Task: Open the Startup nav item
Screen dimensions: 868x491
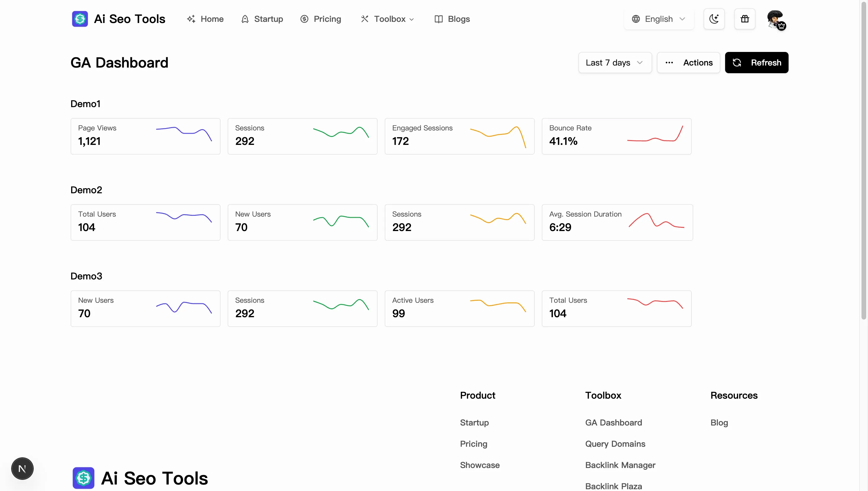Action: pos(262,19)
